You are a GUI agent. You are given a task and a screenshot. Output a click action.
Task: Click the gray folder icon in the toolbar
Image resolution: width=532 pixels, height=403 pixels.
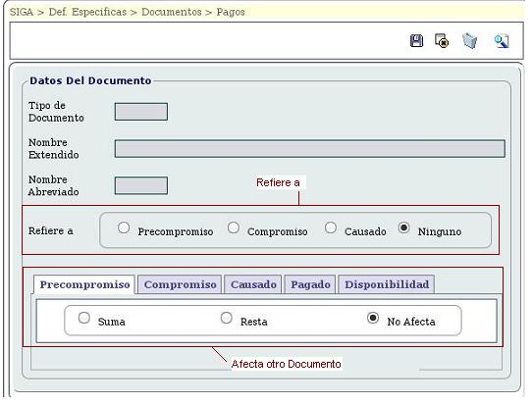(470, 40)
